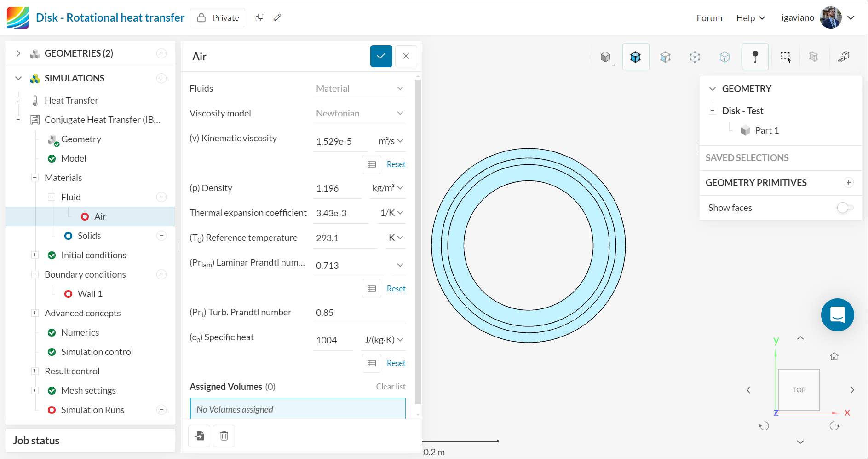Expand the GEOMETRIES section
This screenshot has height=459, width=868.
coord(18,53)
